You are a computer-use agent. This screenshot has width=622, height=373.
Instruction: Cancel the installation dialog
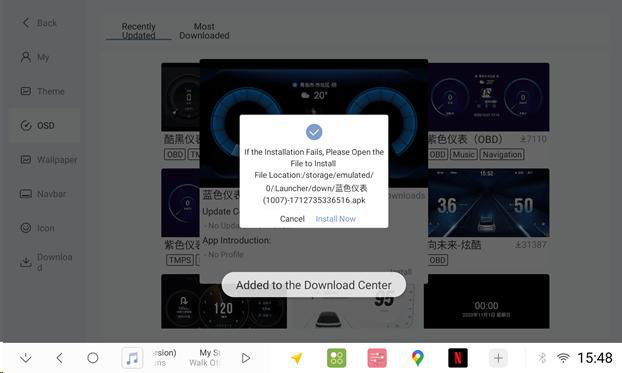pos(292,219)
